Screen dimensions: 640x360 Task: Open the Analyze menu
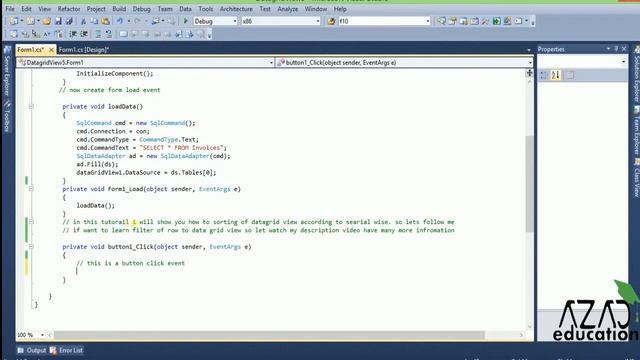287,9
